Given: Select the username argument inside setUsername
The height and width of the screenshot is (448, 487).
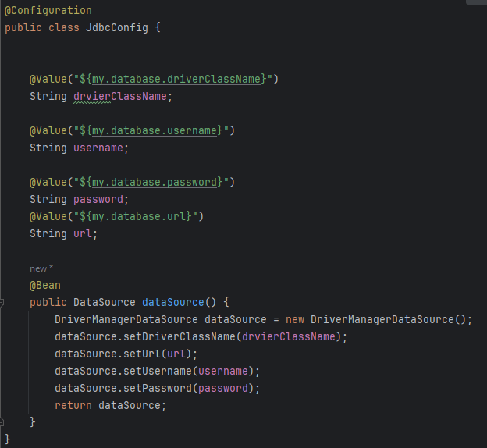Looking at the screenshot, I should (x=223, y=372).
